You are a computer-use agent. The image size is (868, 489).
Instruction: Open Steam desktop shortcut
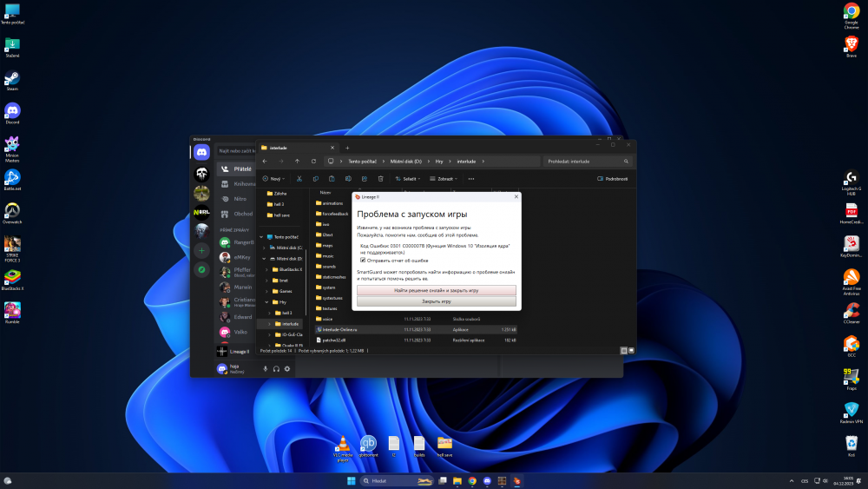[12, 81]
